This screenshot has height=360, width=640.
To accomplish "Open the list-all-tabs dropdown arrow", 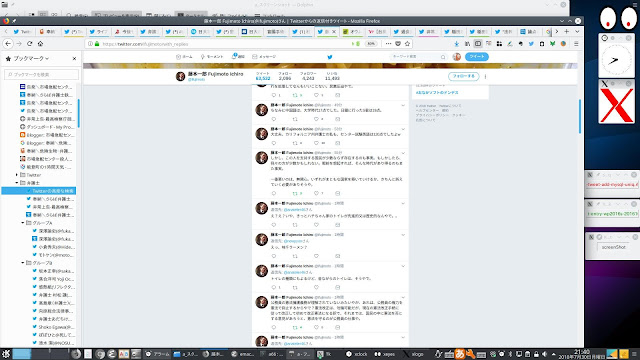I will pos(577,31).
